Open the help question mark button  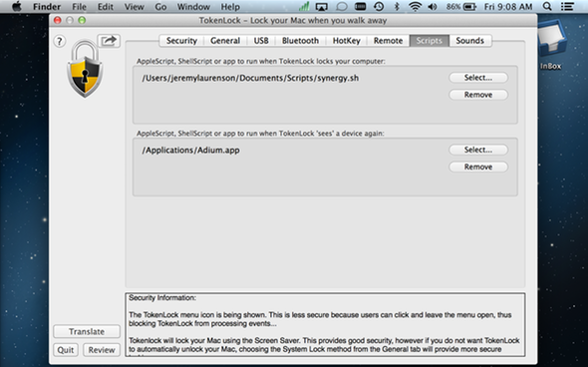[60, 41]
